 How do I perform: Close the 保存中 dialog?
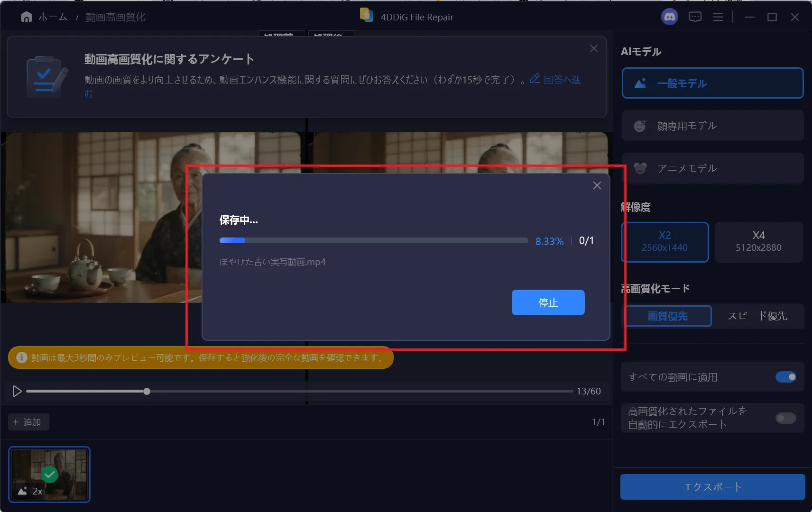coord(597,186)
